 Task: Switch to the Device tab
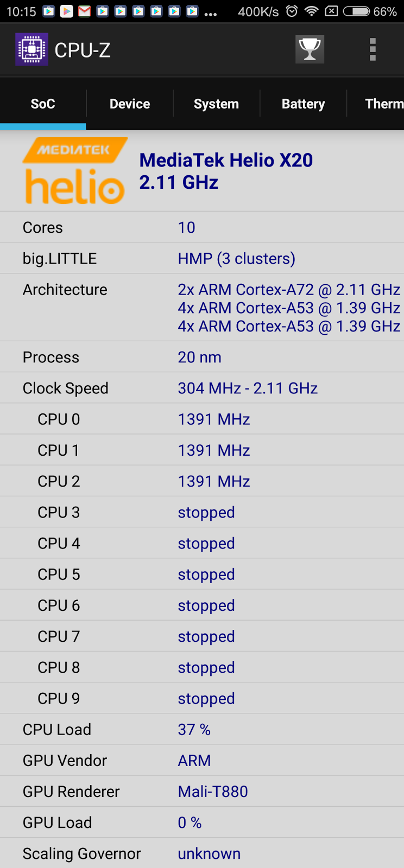(x=130, y=104)
